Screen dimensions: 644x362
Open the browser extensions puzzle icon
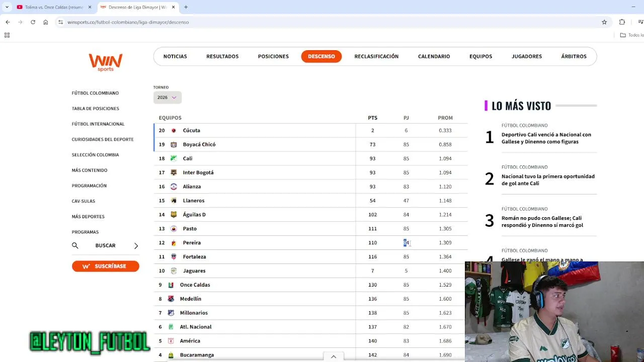(622, 22)
